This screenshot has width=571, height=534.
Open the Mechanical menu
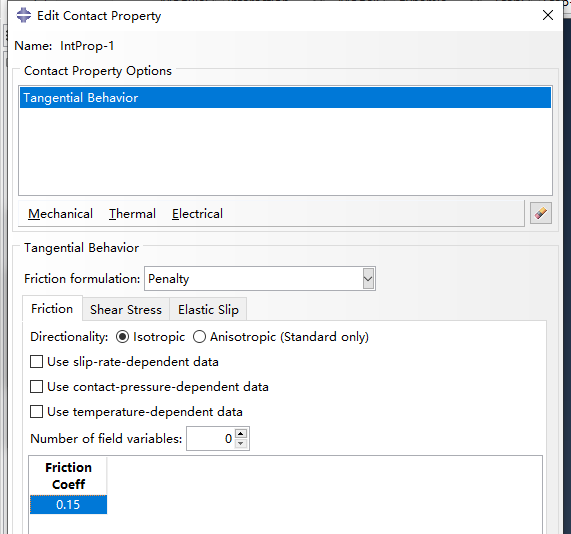60,214
